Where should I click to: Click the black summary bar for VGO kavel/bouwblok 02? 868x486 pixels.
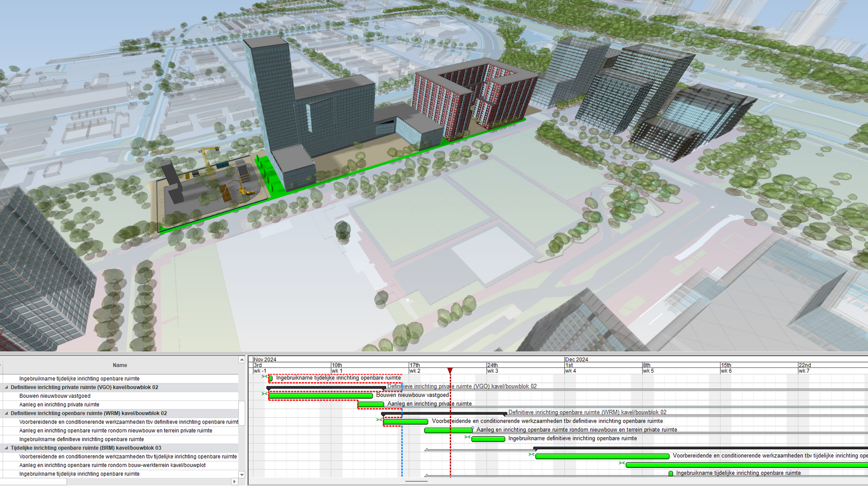coord(325,388)
